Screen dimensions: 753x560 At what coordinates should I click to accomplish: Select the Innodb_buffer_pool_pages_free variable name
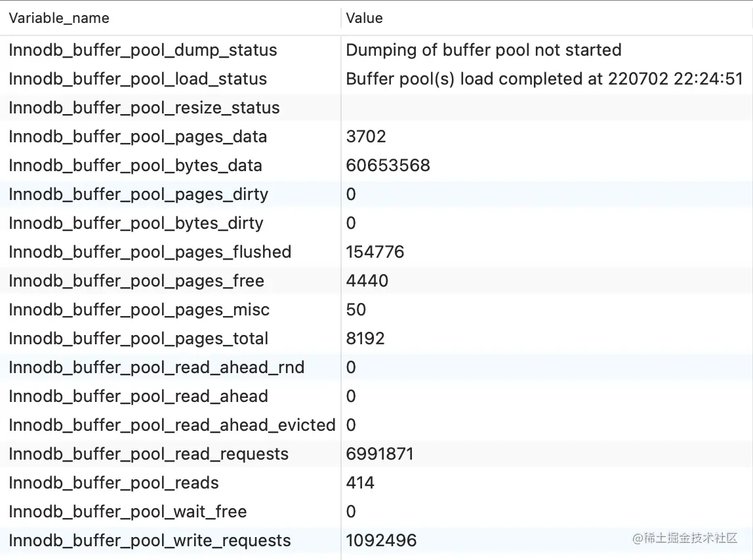click(136, 281)
